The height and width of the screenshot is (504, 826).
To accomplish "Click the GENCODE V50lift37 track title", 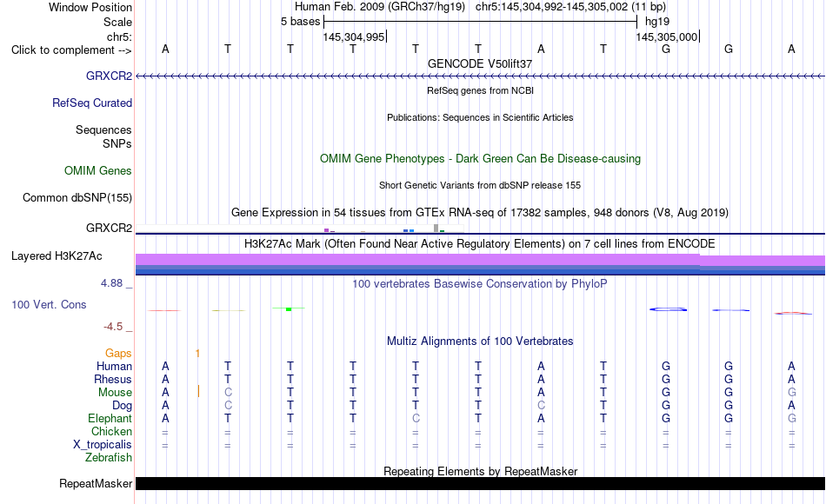I will [480, 63].
